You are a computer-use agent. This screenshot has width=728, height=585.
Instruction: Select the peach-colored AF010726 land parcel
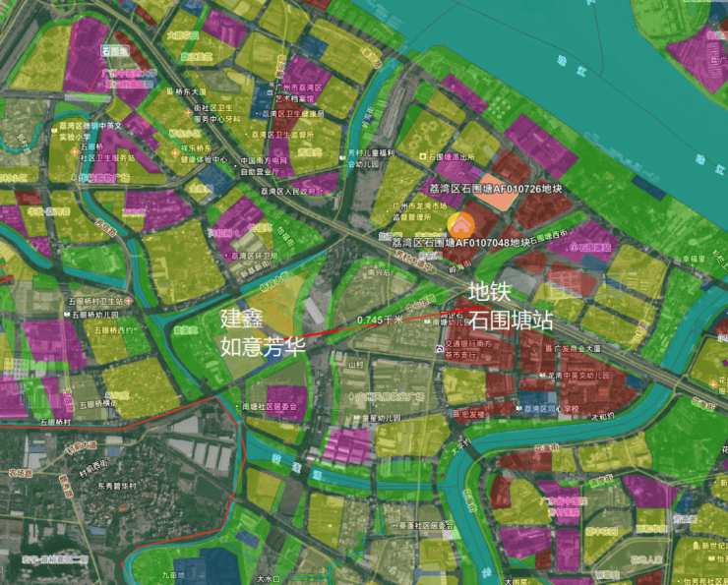coord(498,191)
